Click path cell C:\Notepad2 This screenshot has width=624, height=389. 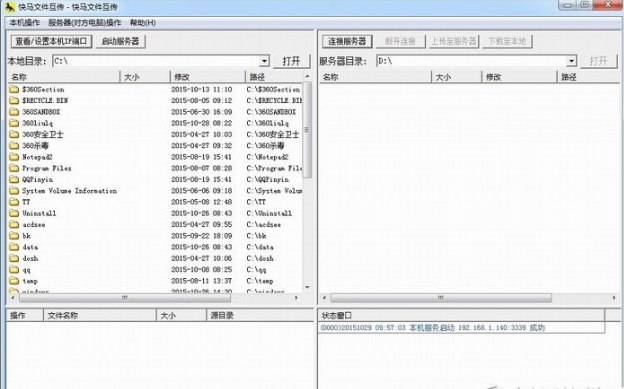click(267, 157)
